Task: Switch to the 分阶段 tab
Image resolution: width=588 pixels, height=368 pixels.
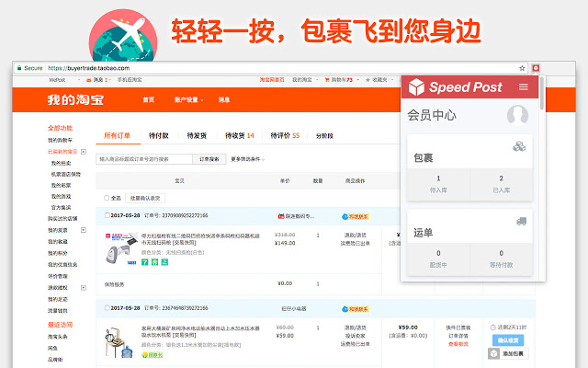Action: click(324, 136)
